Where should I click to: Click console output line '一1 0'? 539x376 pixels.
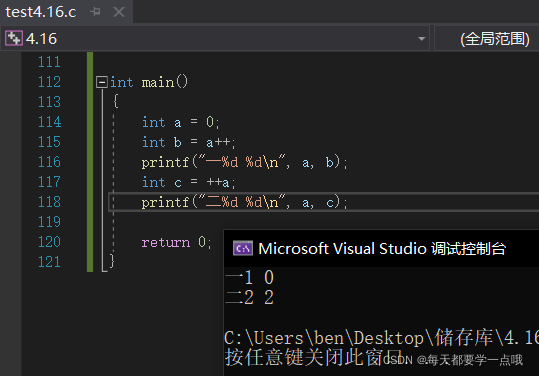[x=250, y=277]
